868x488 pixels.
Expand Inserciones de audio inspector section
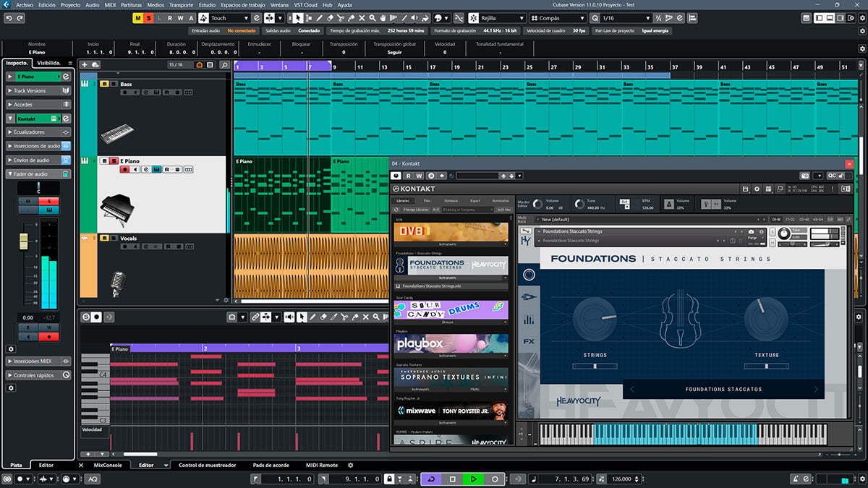coord(39,146)
